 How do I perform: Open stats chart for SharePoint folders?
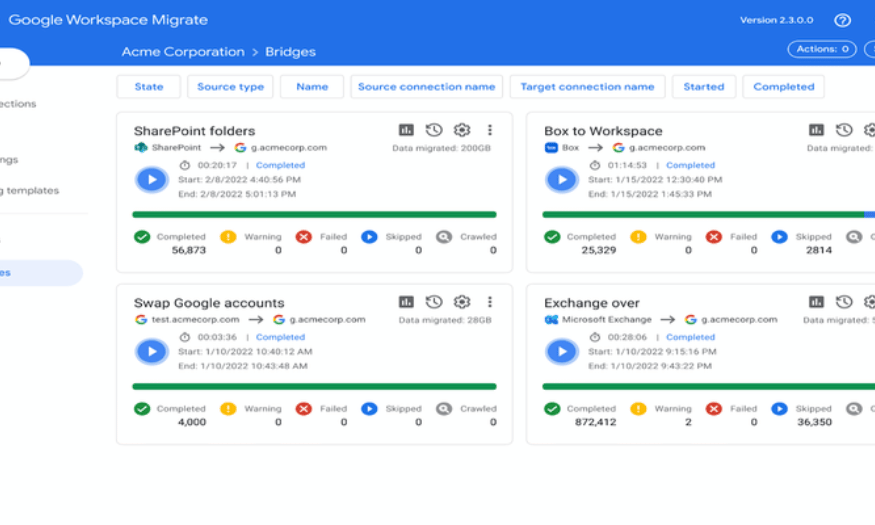(406, 130)
